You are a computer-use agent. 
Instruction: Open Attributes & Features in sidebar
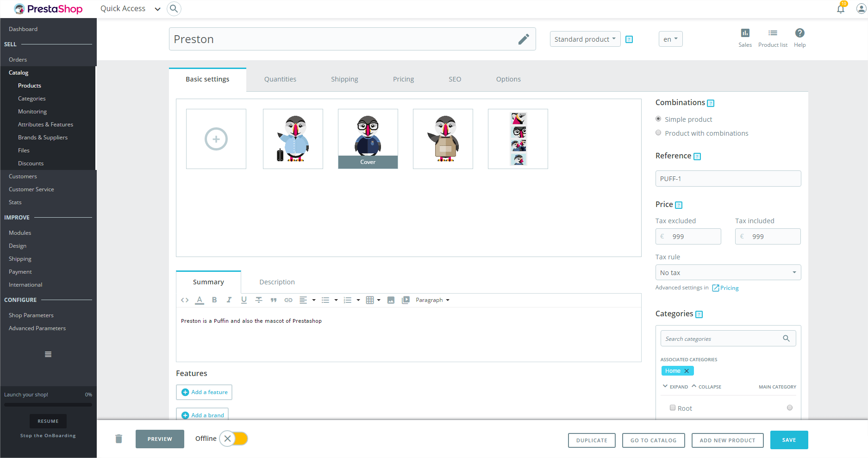[x=45, y=125]
